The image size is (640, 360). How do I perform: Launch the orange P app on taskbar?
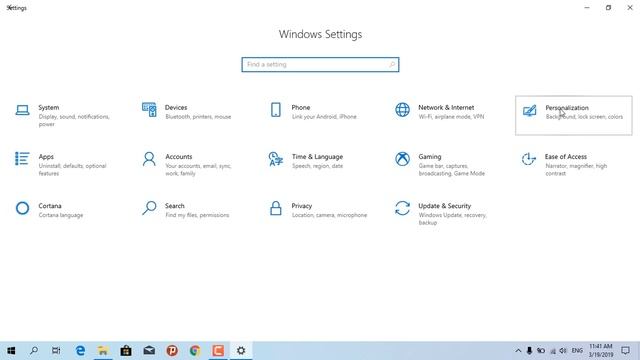tap(172, 351)
